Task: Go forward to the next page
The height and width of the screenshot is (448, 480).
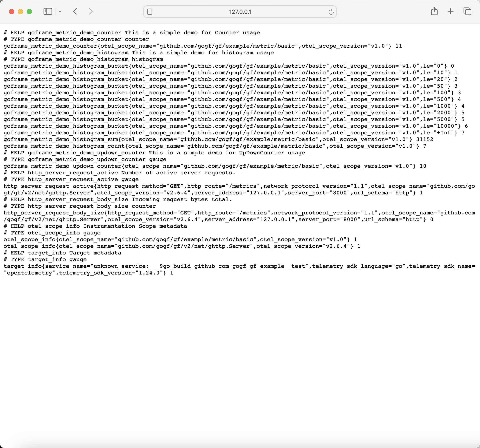Action: pyautogui.click(x=91, y=11)
